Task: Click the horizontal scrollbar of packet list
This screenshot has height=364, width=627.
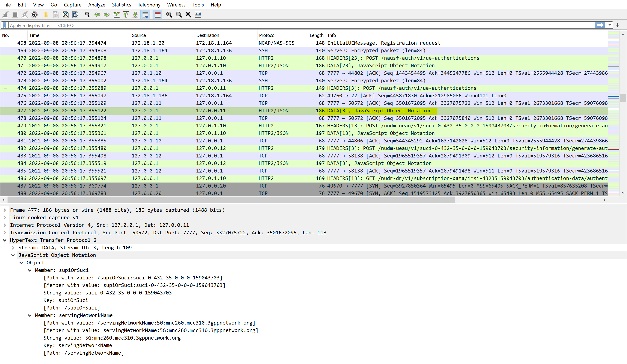Action: click(231, 200)
